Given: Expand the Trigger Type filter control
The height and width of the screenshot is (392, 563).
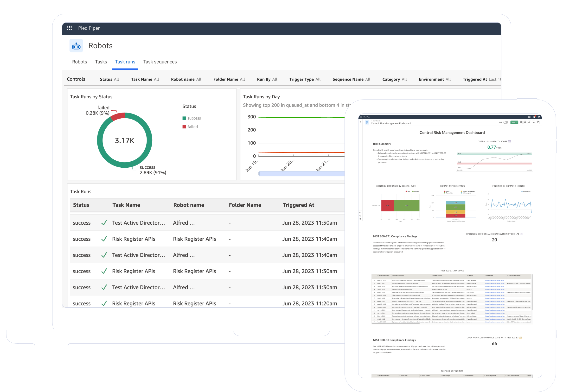Looking at the screenshot, I should click(305, 79).
